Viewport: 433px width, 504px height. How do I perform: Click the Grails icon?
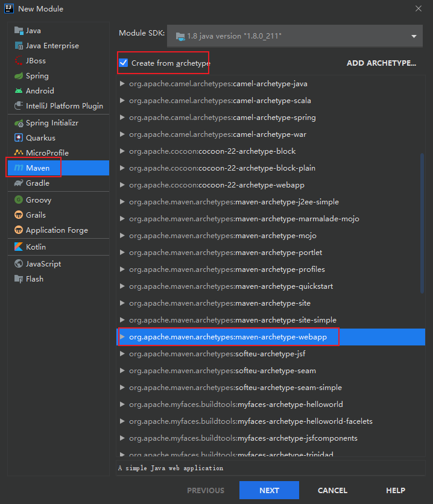(x=19, y=215)
